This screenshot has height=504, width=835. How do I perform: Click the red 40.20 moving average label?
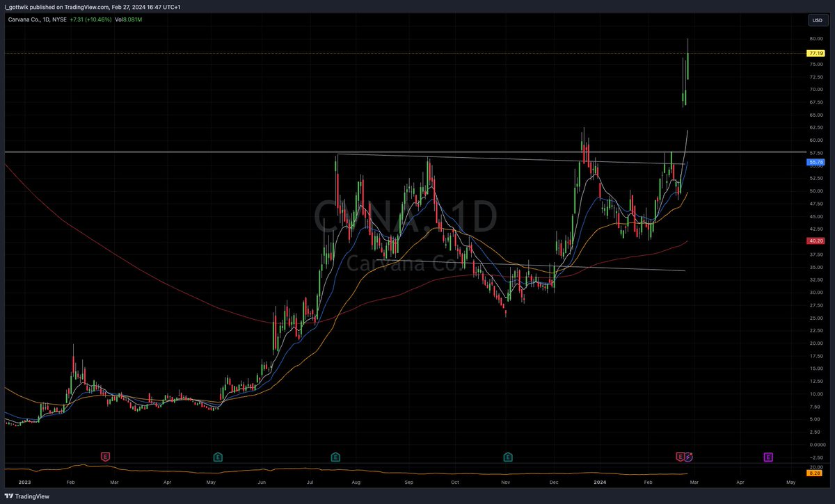point(816,241)
